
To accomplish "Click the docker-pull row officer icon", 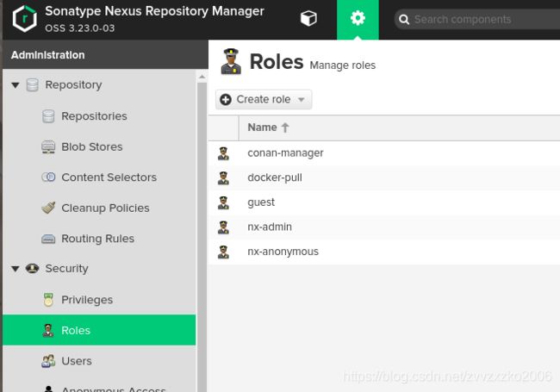I will (223, 177).
